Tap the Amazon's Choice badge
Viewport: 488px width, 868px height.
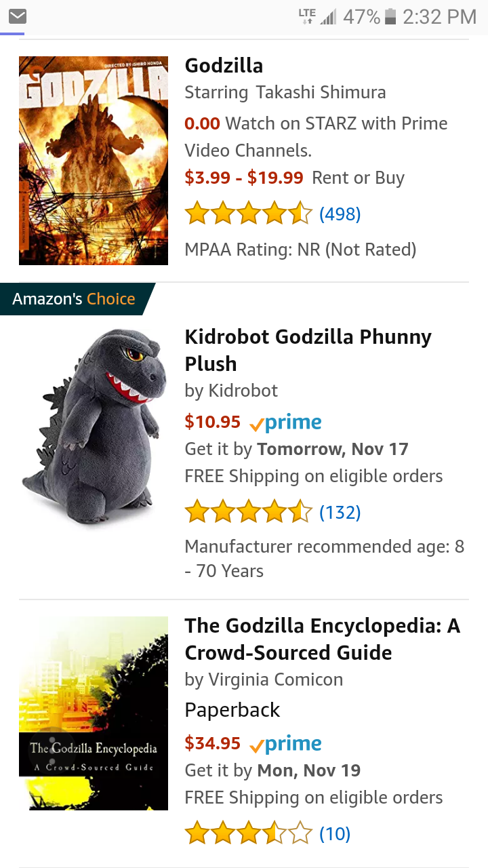[75, 299]
